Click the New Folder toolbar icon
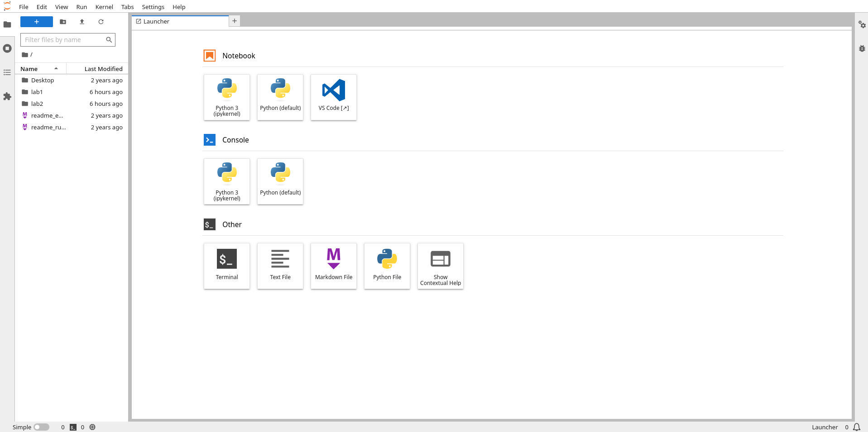This screenshot has height=432, width=868. 63,22
